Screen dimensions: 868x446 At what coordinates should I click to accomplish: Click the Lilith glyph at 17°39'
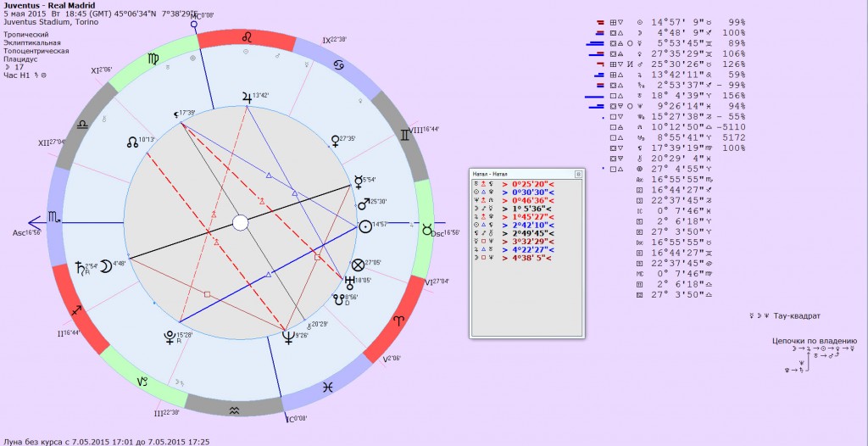pyautogui.click(x=176, y=115)
